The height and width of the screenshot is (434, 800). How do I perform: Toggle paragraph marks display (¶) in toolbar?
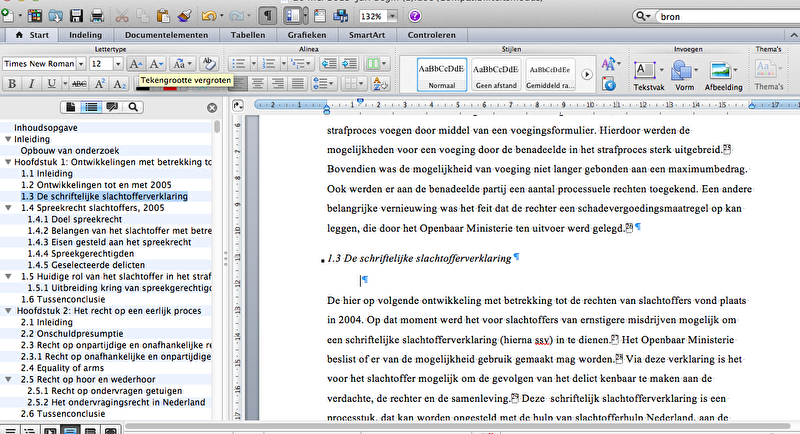(x=269, y=16)
